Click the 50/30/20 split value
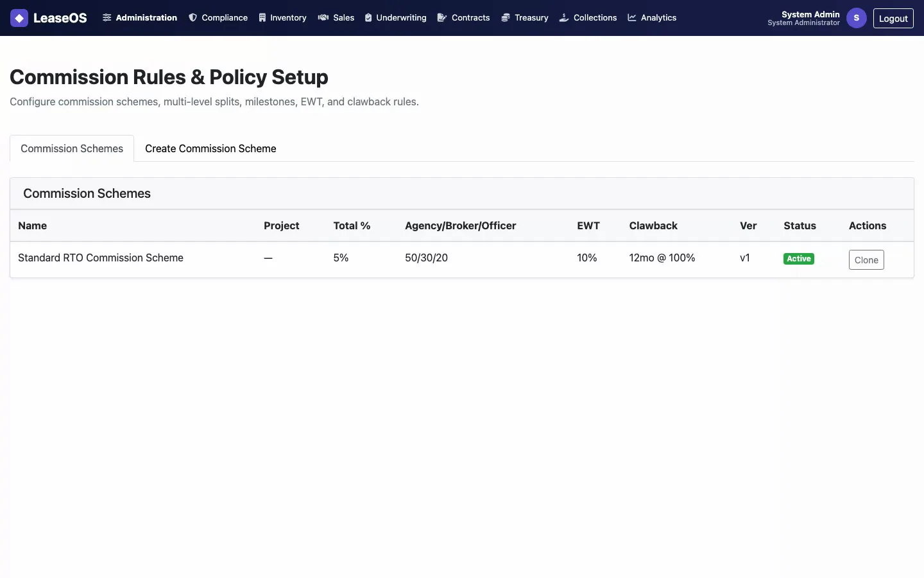This screenshot has width=924, height=578. 426,258
